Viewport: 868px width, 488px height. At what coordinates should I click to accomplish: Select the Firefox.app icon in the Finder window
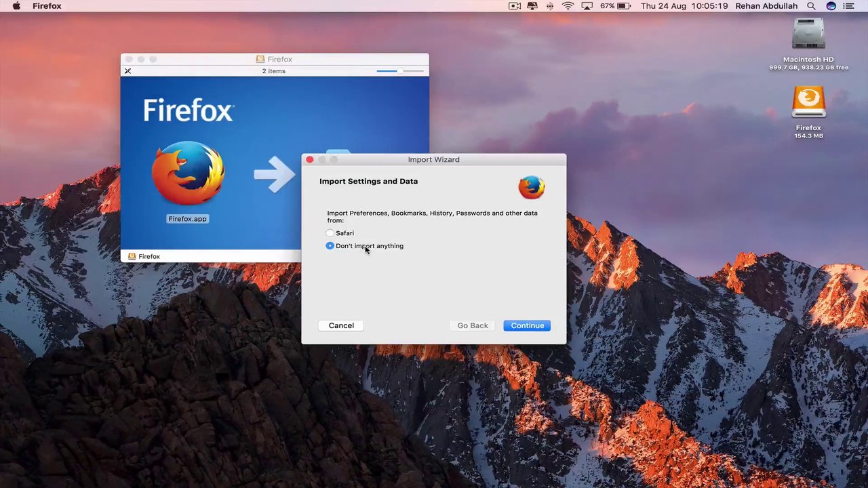[188, 173]
